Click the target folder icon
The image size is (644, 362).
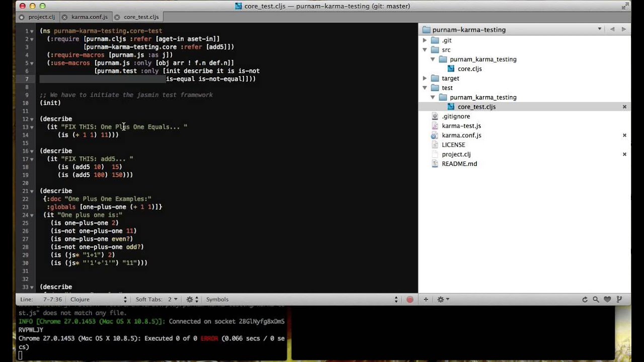pos(435,78)
